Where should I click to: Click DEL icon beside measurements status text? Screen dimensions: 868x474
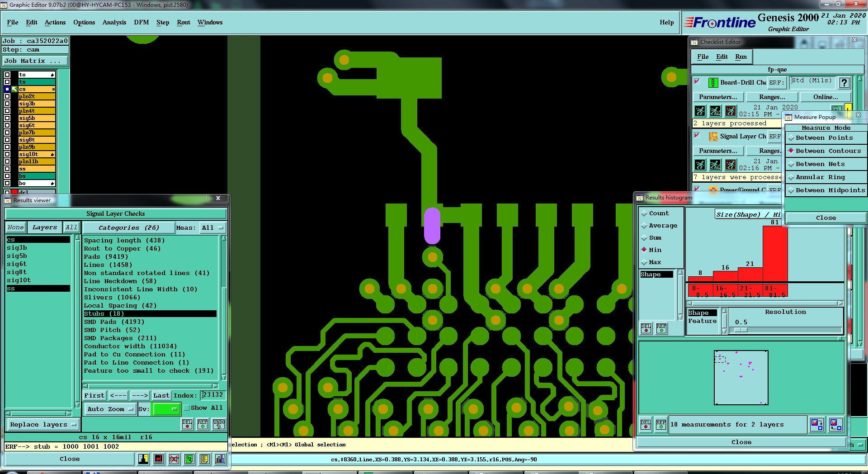646,425
